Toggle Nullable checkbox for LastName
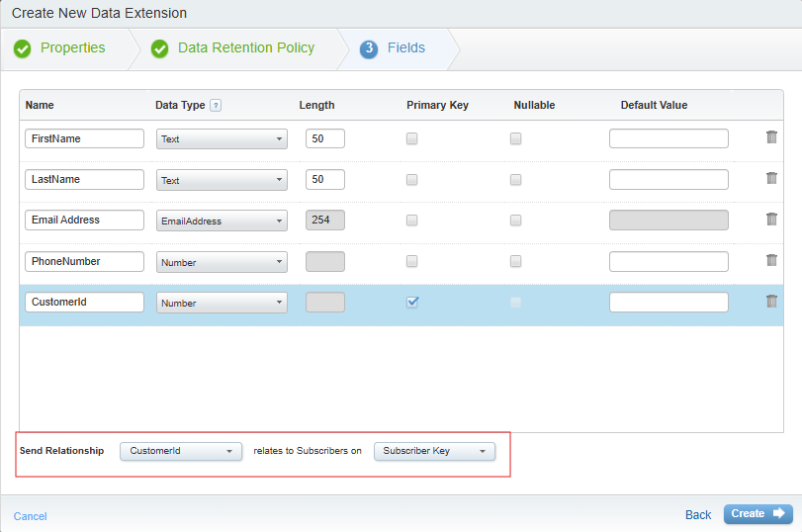Screen dimensions: 802x532 coord(515,180)
